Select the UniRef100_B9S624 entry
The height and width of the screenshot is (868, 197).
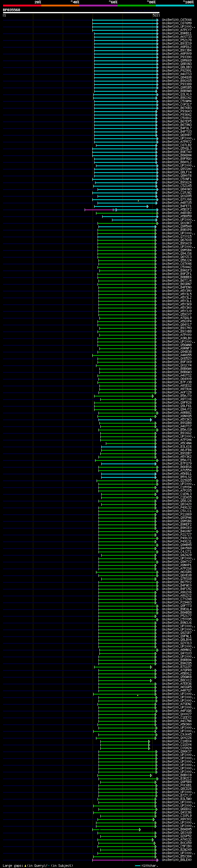[x=176, y=182]
